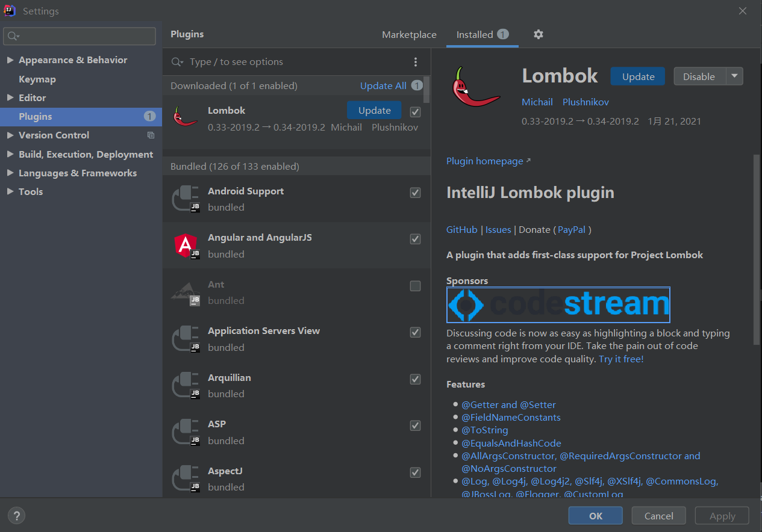Click the Application Servers View plugin icon

click(x=186, y=338)
